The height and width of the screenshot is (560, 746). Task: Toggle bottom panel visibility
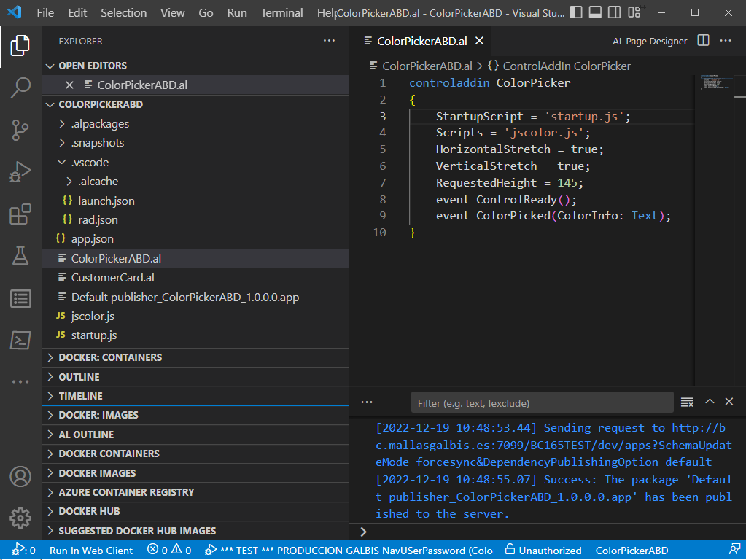[595, 12]
